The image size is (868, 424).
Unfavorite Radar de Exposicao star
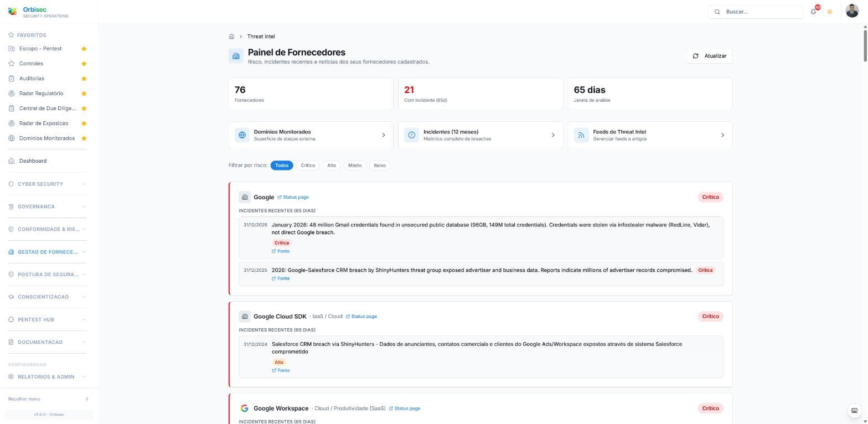pos(84,123)
